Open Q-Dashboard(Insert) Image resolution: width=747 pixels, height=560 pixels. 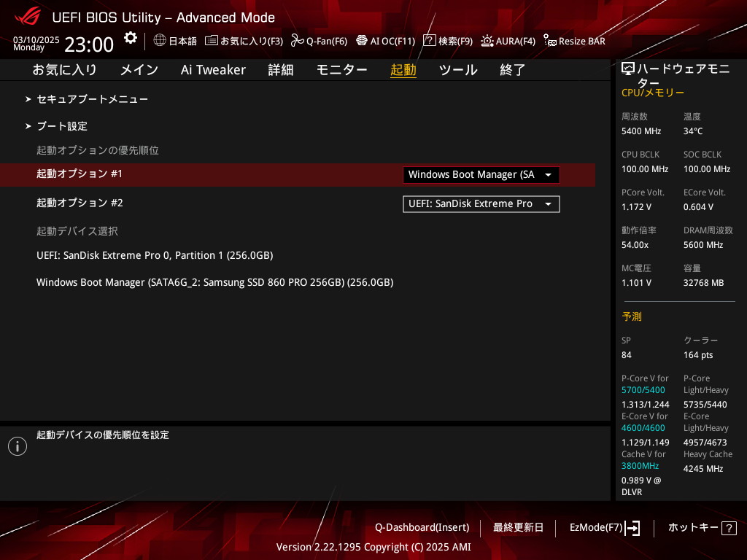422,528
